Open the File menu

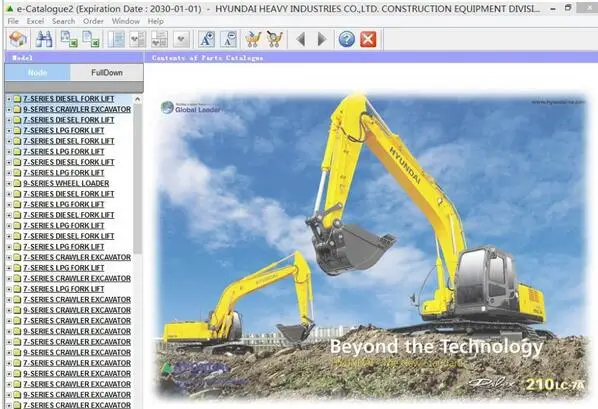(13, 21)
